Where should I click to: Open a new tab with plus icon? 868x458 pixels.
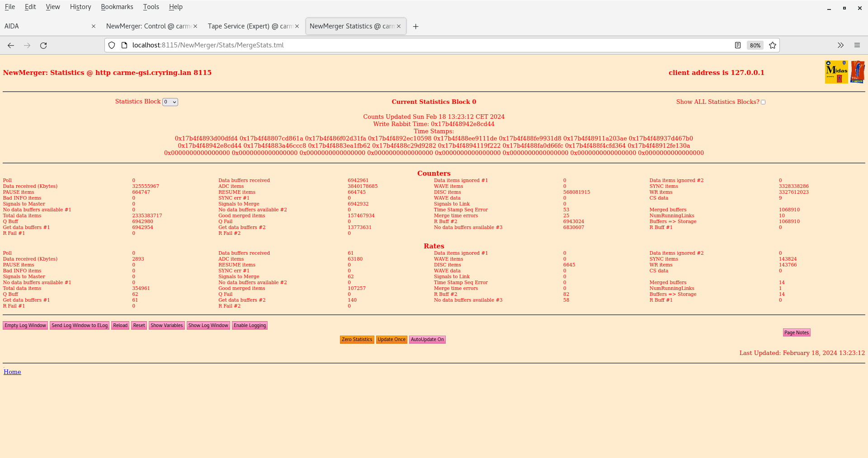[x=415, y=27]
